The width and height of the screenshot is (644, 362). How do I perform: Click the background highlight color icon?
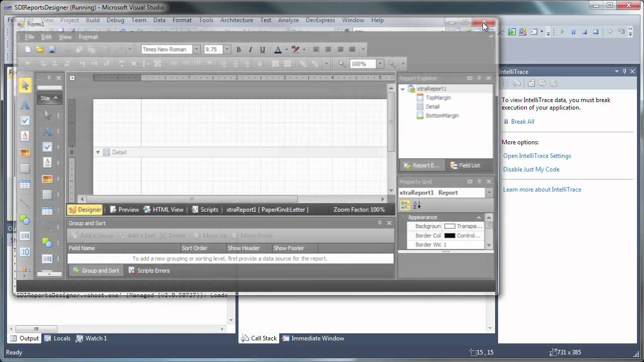[295, 49]
